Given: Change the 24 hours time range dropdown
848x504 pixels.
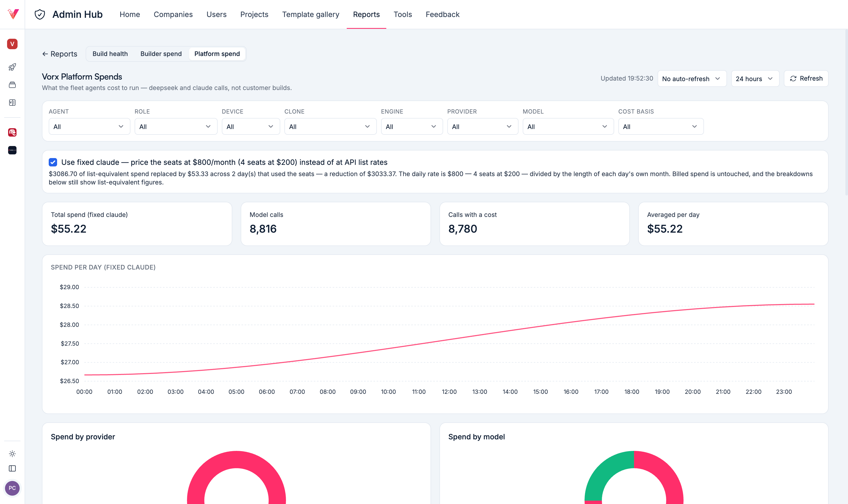Looking at the screenshot, I should [x=755, y=79].
